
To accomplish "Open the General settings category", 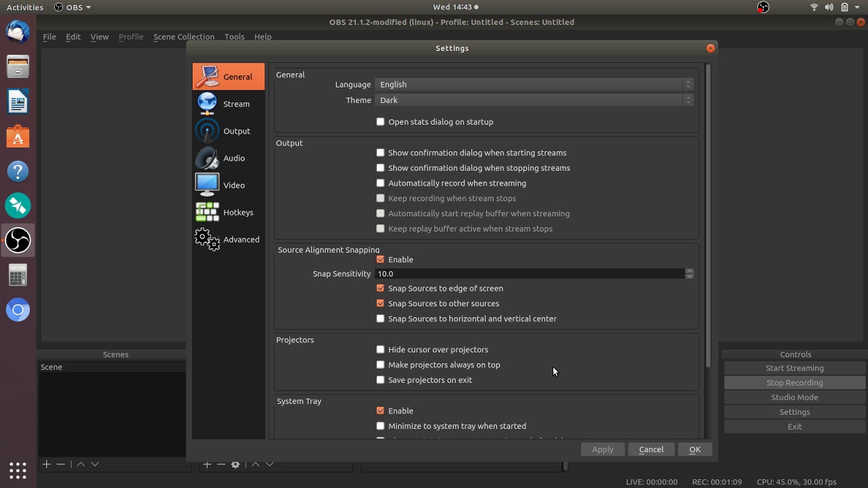I will (229, 77).
